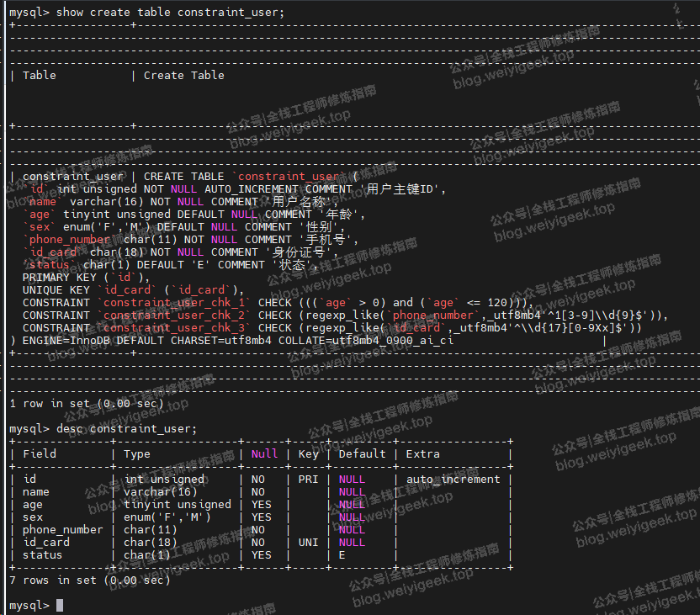Select the magenta 'Null' column header
Screen dimensions: 700x615
pos(264,454)
